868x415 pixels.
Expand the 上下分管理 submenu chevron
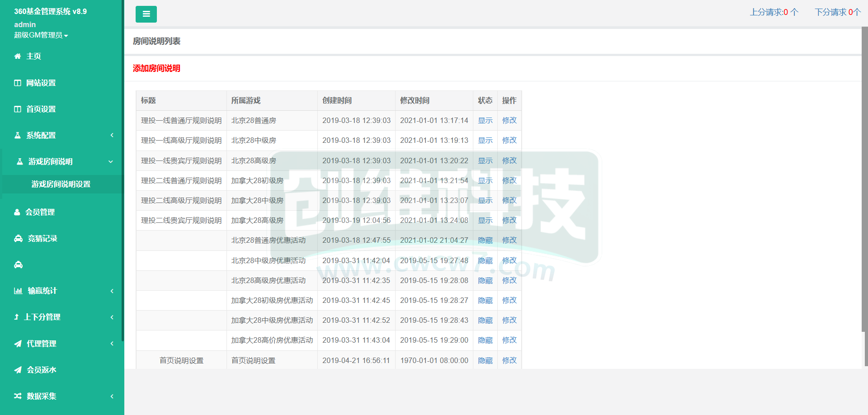point(112,317)
